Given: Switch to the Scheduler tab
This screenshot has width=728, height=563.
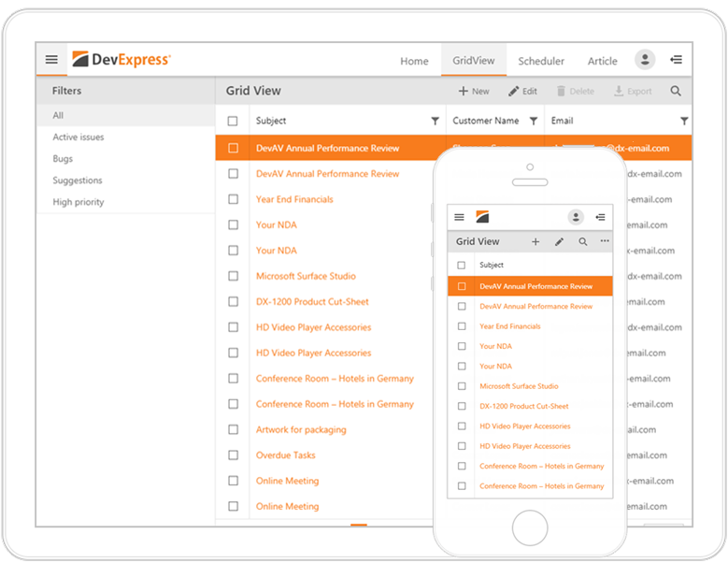Looking at the screenshot, I should pyautogui.click(x=541, y=61).
